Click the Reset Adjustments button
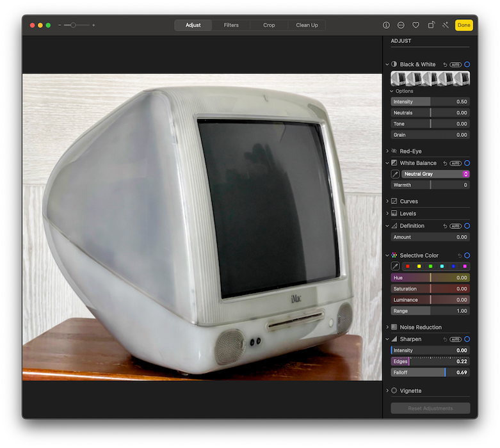Image resolution: width=500 pixels, height=448 pixels. point(430,408)
